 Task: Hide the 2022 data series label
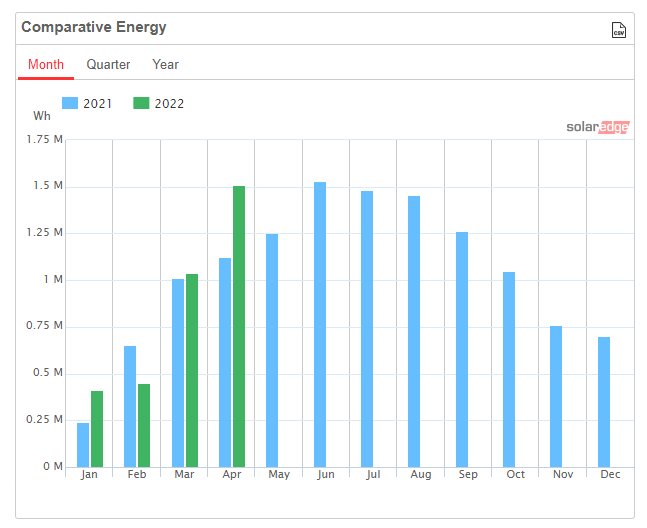pos(169,104)
